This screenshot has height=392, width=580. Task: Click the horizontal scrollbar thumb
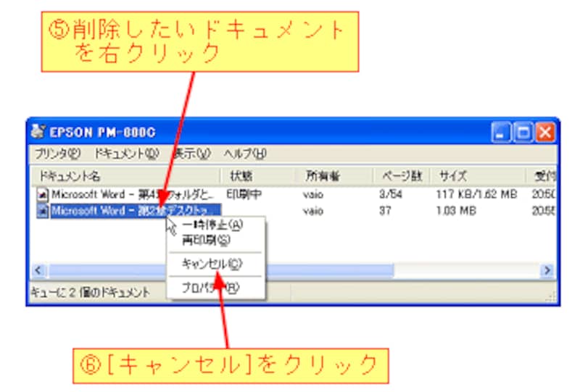pyautogui.click(x=221, y=270)
